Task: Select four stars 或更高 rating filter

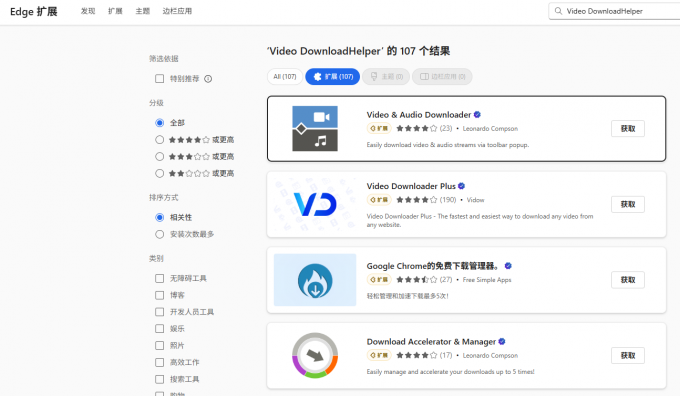Action: (160, 140)
